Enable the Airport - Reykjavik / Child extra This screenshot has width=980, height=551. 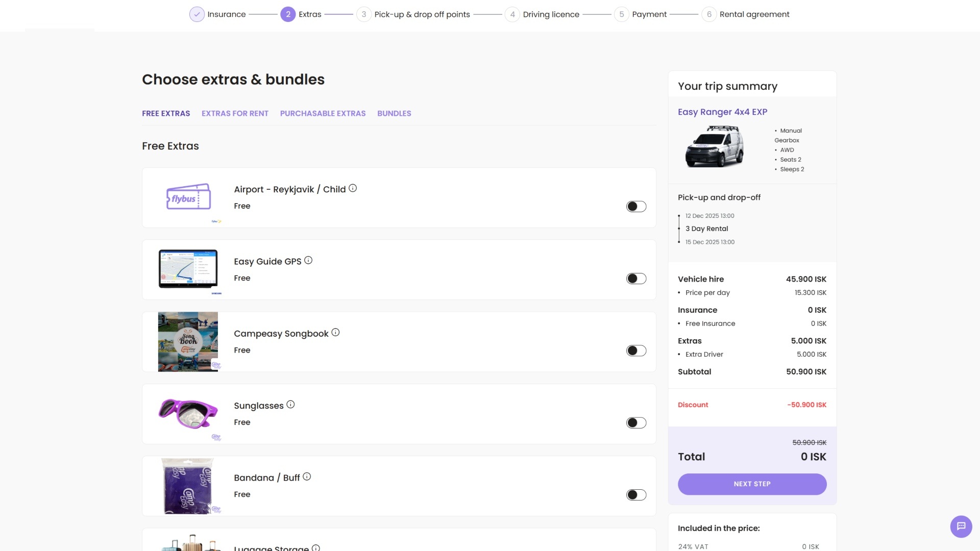click(x=636, y=206)
